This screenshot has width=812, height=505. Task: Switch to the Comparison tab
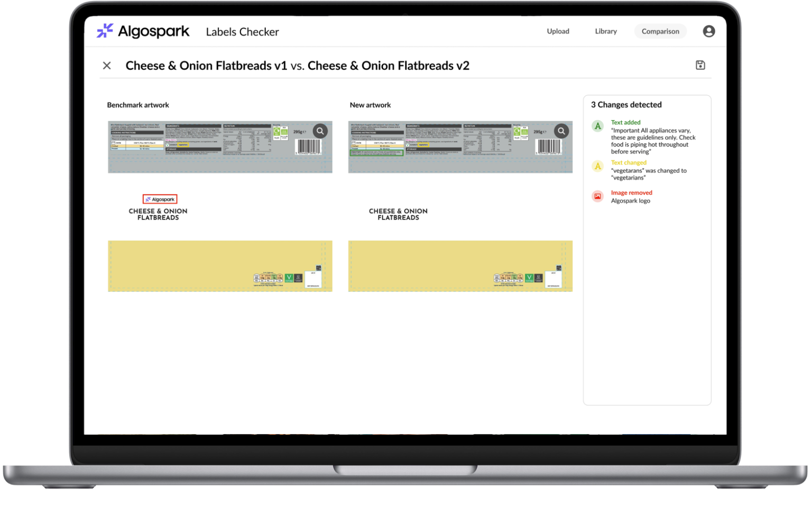660,31
